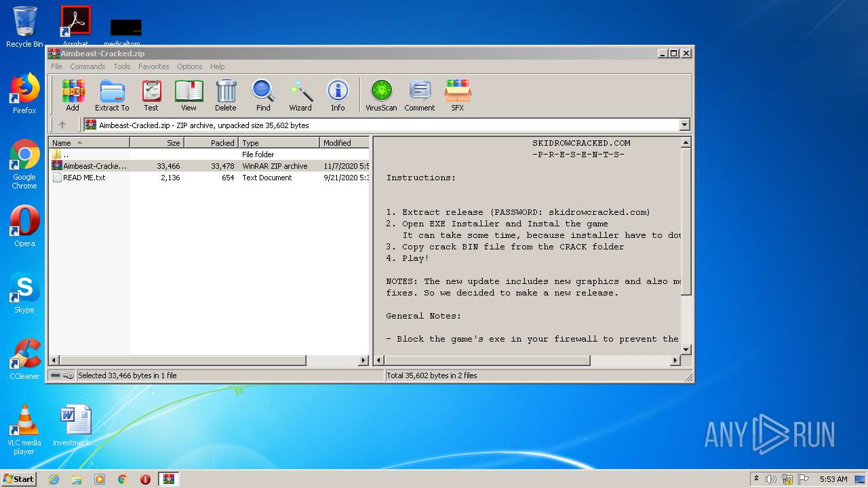This screenshot has height=488, width=868.
Task: Select the parent folder '..' row
Action: (210, 155)
